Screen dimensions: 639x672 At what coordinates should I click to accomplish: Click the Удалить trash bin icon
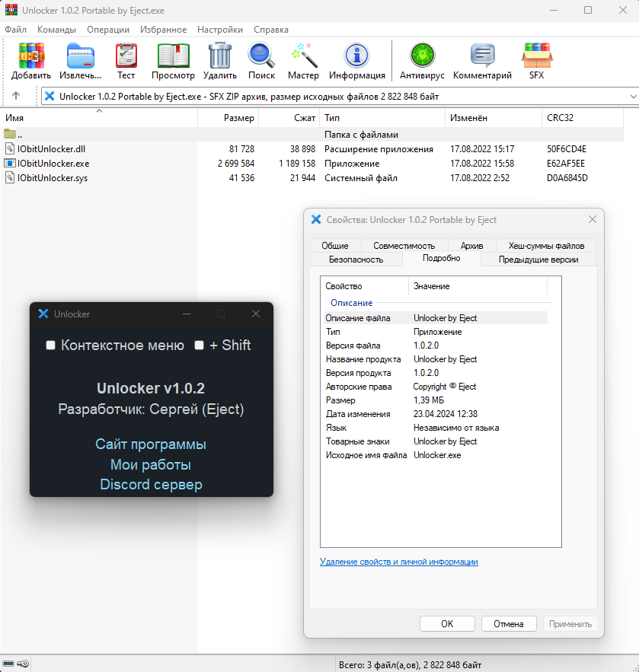point(219,56)
